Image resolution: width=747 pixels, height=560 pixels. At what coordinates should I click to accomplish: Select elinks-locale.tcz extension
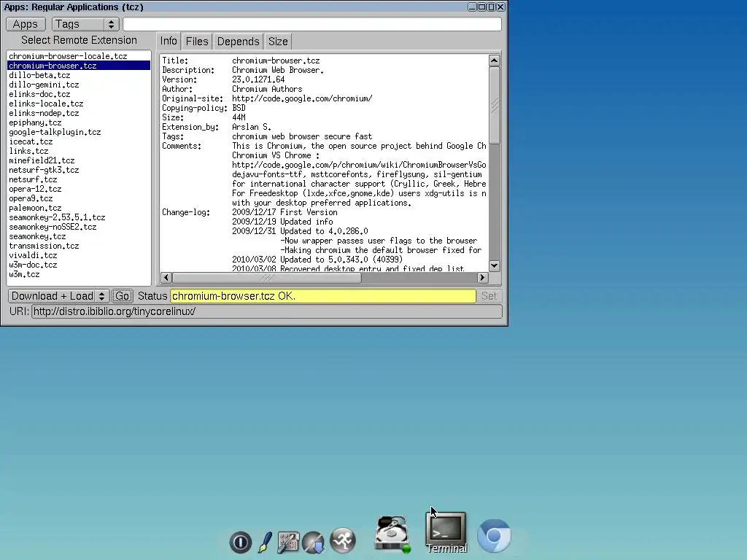pyautogui.click(x=79, y=104)
